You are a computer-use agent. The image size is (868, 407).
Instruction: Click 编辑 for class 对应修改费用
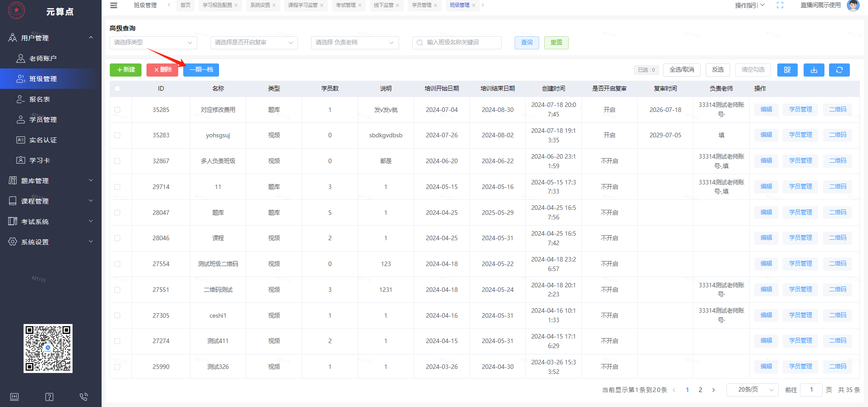(766, 110)
